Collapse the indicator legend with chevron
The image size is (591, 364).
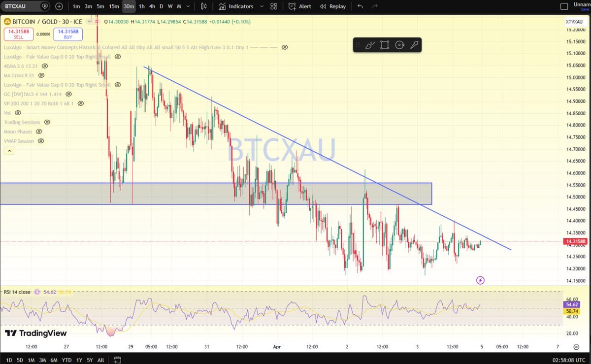tap(9, 151)
